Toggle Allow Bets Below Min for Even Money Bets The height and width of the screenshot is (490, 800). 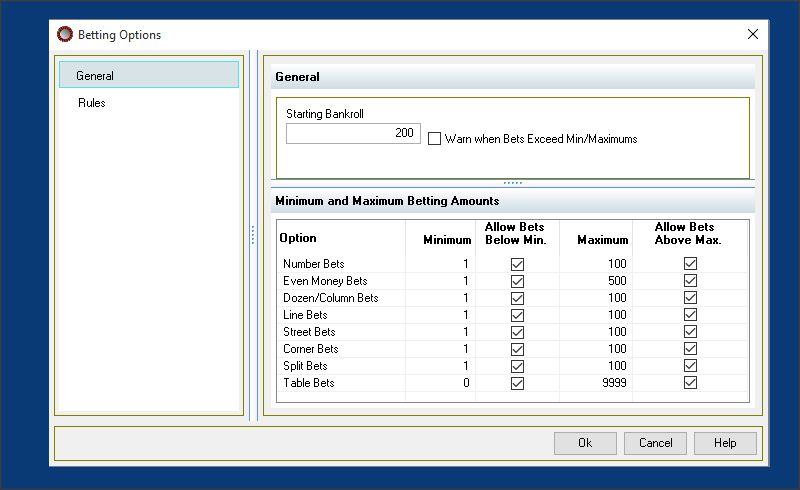pos(517,281)
